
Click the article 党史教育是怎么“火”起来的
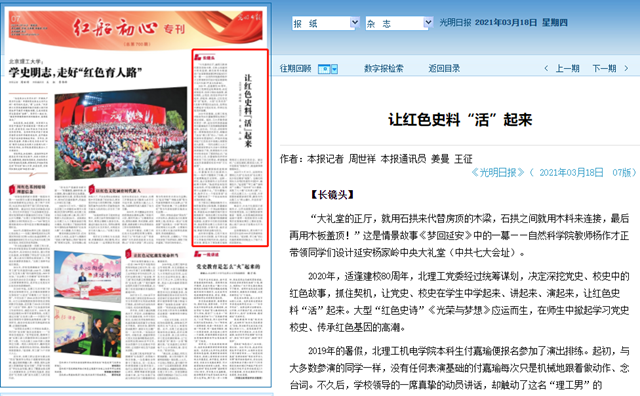pyautogui.click(x=228, y=267)
